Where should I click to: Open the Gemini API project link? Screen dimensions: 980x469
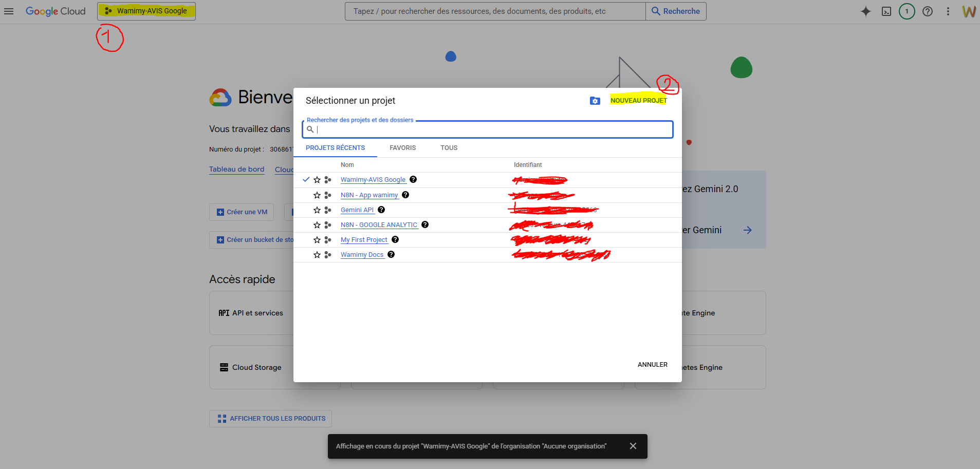coord(357,210)
